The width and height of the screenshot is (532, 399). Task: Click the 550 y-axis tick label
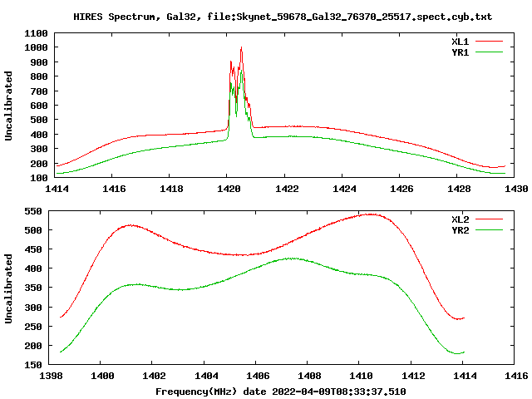[x=33, y=211]
